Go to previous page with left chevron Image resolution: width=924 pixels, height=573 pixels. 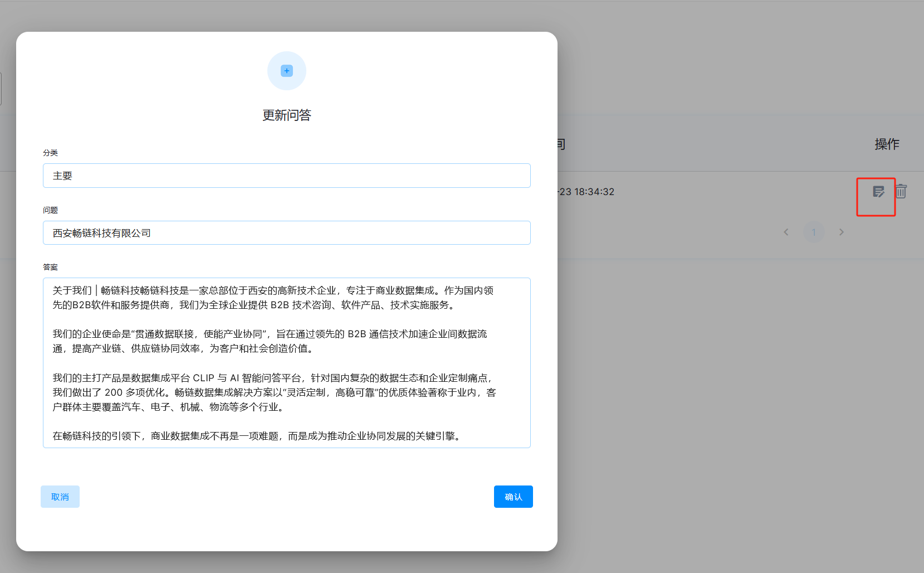[786, 232]
